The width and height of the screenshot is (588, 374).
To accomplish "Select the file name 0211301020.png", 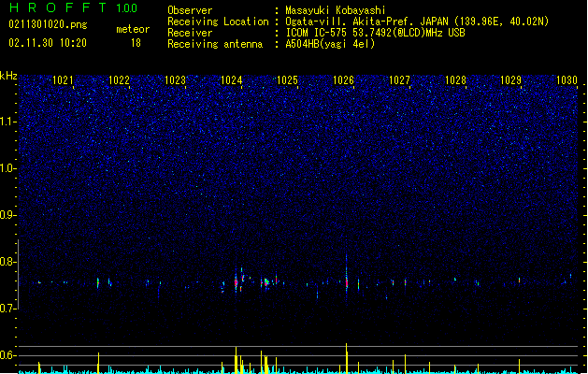I will pyautogui.click(x=48, y=24).
